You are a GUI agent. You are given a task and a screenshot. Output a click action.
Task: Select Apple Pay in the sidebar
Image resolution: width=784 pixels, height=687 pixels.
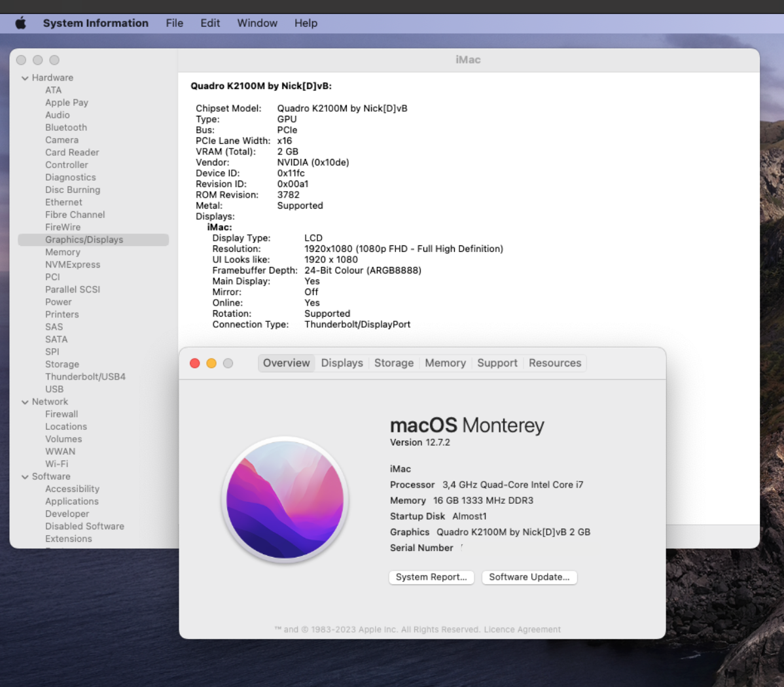(67, 103)
